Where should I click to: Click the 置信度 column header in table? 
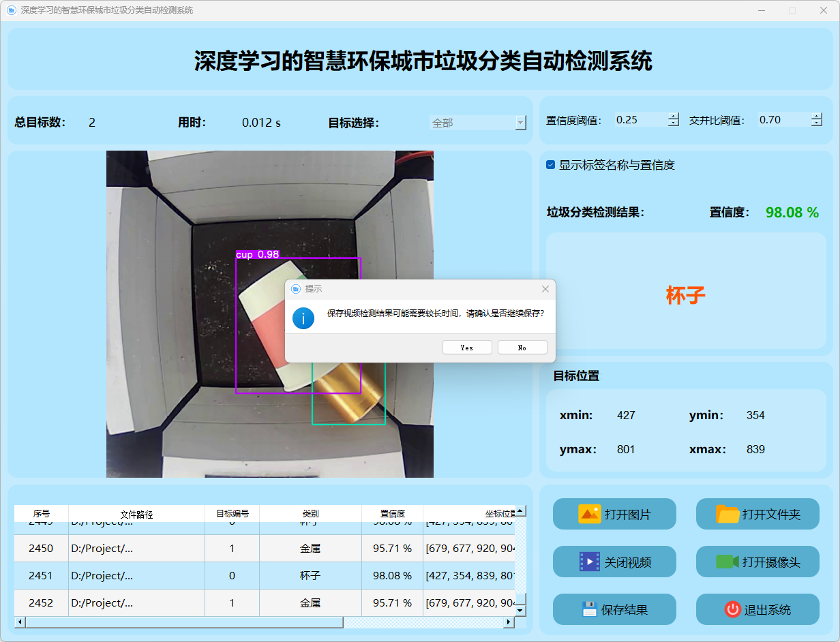click(392, 514)
